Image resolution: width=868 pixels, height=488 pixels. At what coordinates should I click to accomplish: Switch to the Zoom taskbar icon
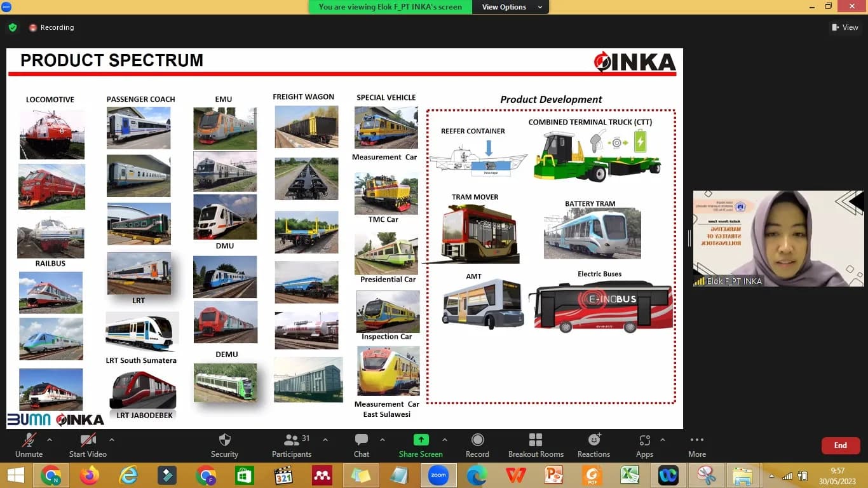(x=438, y=475)
